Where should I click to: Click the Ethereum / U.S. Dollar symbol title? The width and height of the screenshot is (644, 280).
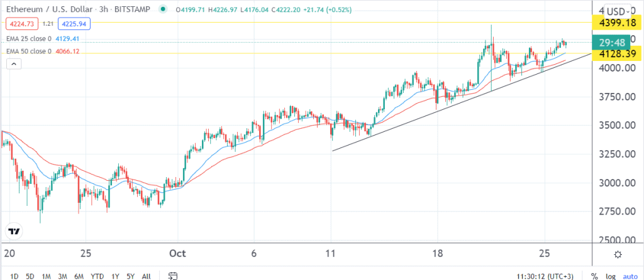79,9
